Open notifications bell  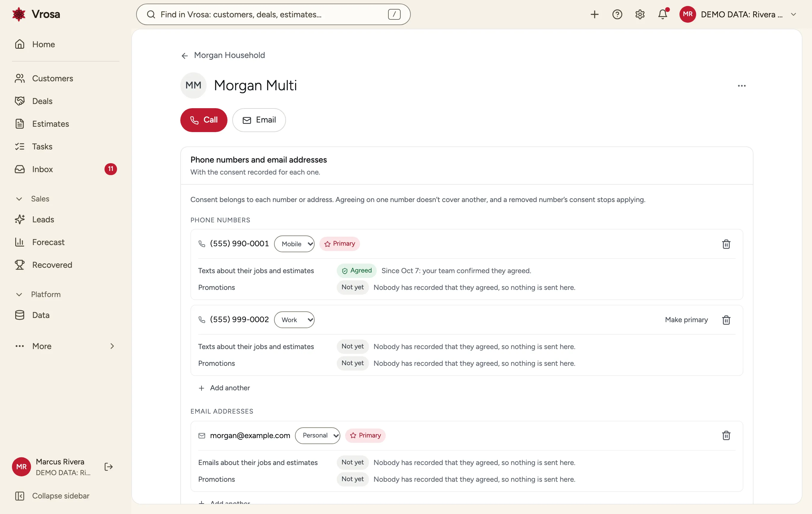[663, 14]
